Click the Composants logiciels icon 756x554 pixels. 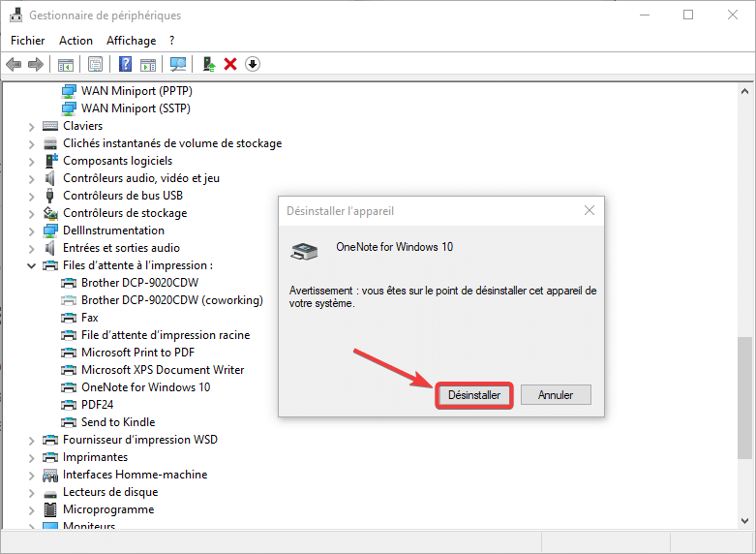tap(51, 161)
